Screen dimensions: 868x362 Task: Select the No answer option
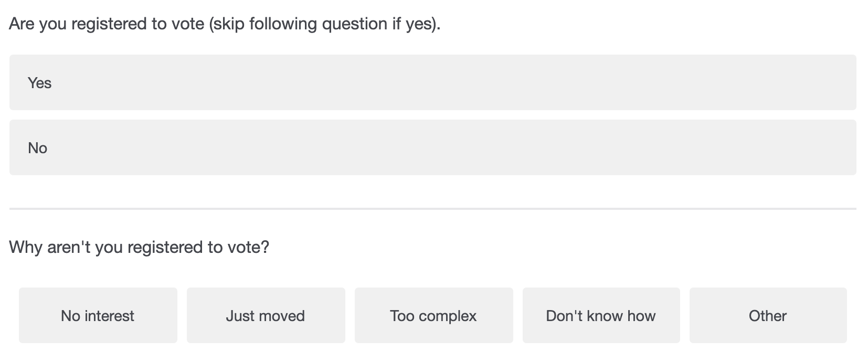coord(432,147)
